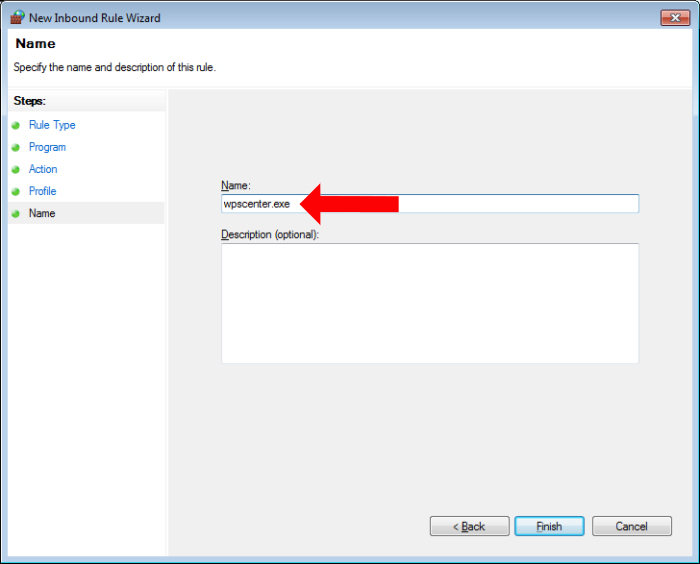The width and height of the screenshot is (700, 564).
Task: Cancel the New Inbound Rule Wizard
Action: pos(632,526)
